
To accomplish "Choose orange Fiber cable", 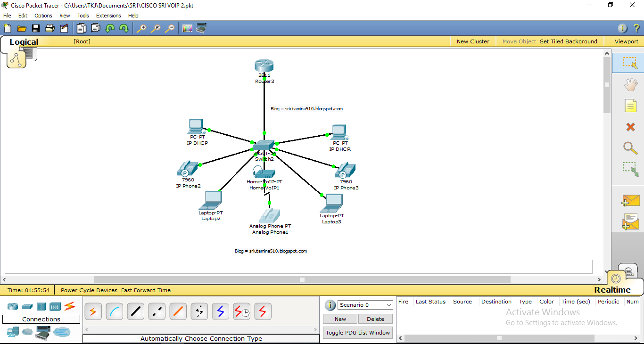I will [x=178, y=311].
